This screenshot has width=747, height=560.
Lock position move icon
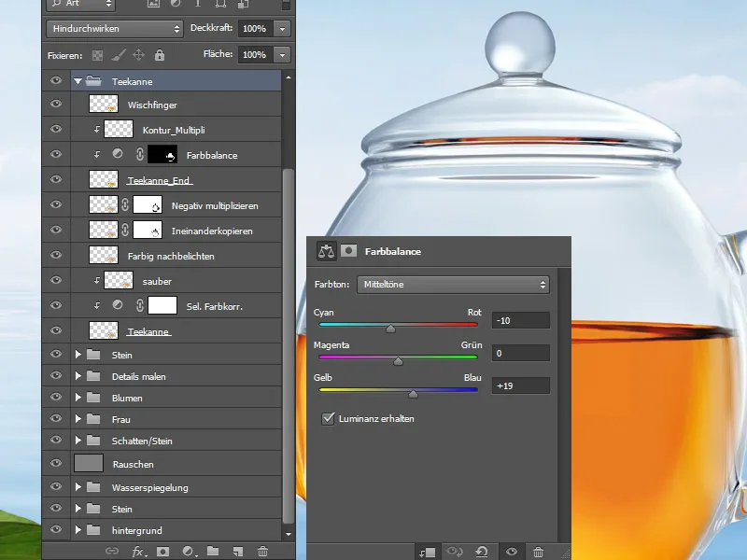tap(138, 55)
